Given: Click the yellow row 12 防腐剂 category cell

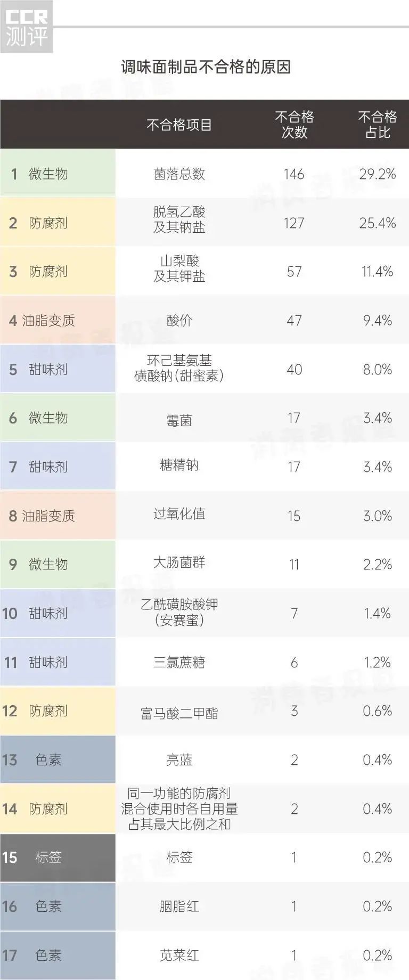Looking at the screenshot, I should coord(58,711).
